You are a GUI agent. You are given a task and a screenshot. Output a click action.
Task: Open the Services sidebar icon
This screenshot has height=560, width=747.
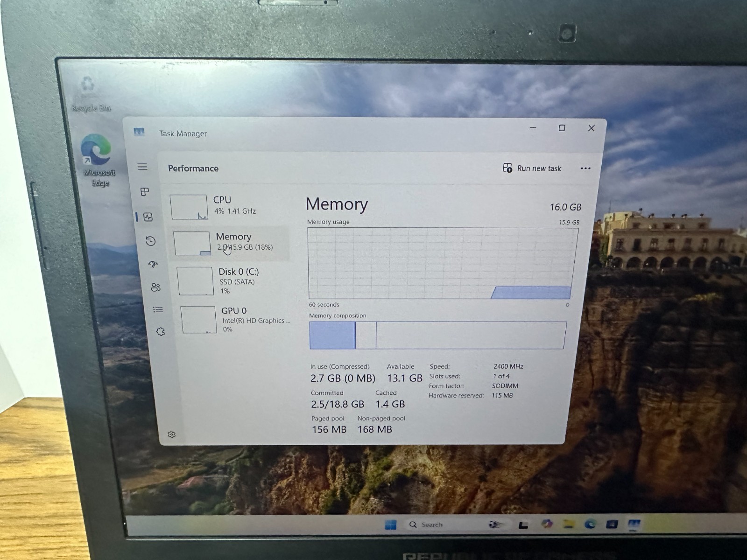point(161,332)
